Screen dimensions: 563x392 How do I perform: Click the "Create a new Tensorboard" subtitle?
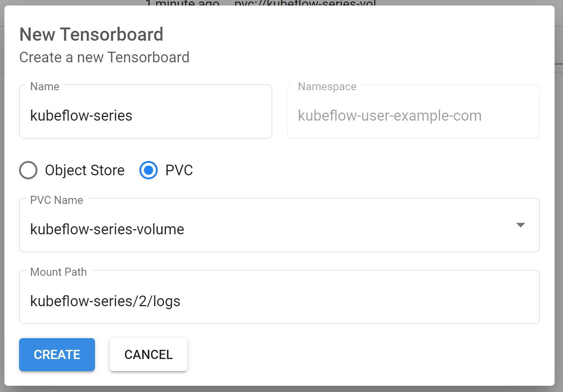[104, 58]
